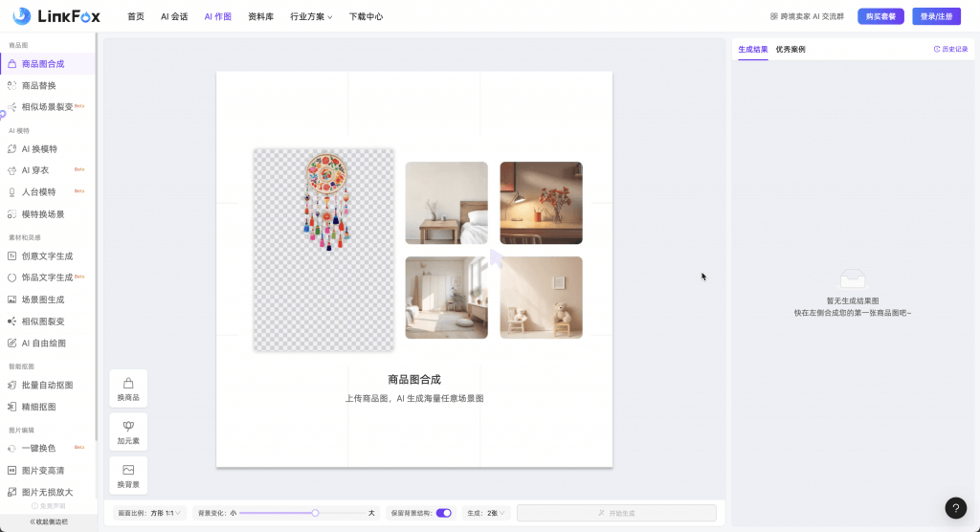980x532 pixels.
Task: Click the 购买套餐 button
Action: (880, 16)
